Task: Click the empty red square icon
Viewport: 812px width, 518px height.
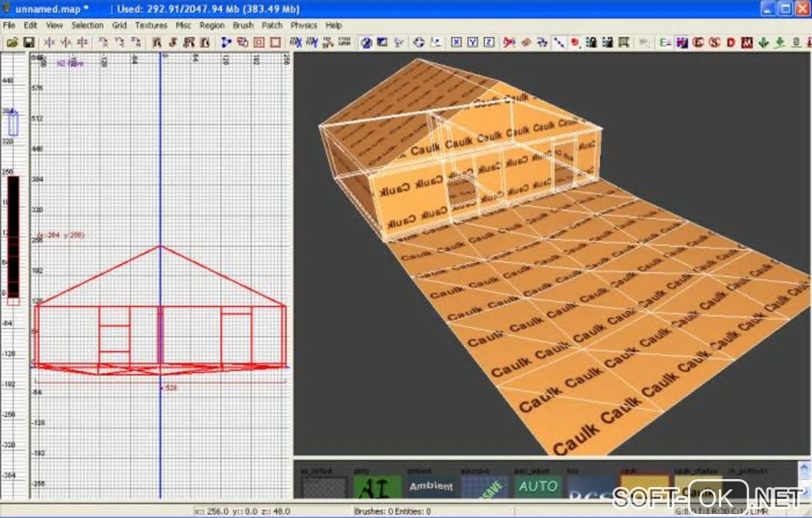Action: coord(275,42)
